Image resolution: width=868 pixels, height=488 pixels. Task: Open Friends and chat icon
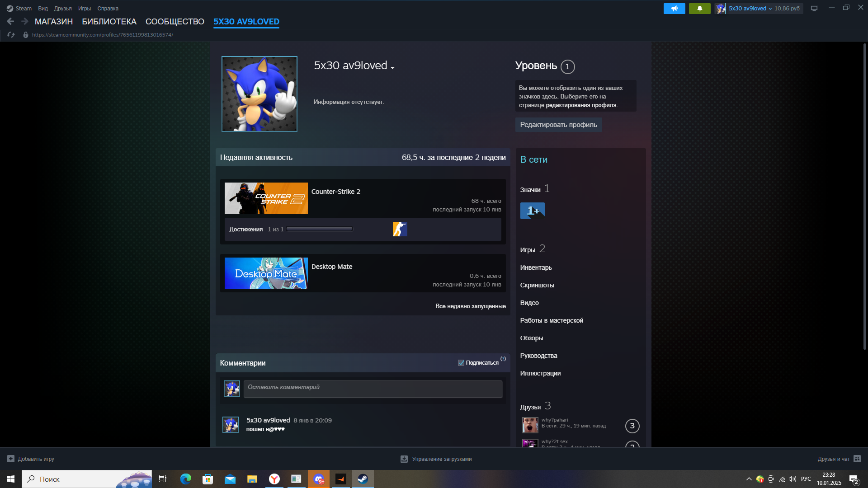coord(857,459)
